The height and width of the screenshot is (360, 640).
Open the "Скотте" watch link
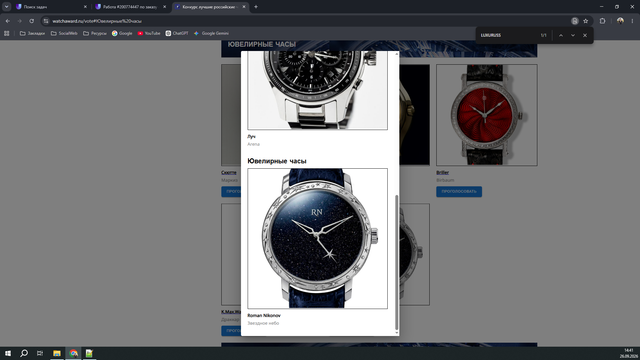click(229, 172)
